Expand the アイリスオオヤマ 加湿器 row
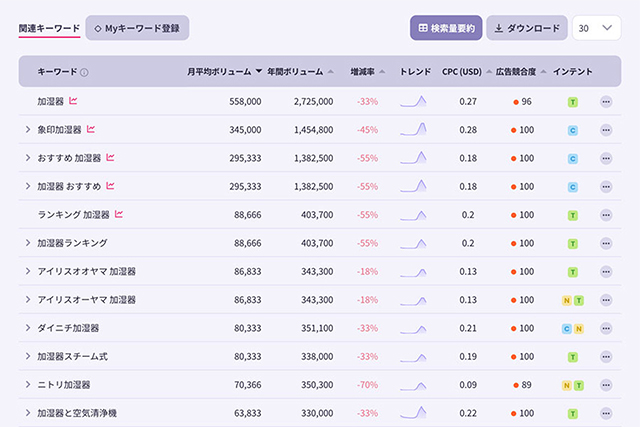Viewport: 640px width, 427px height. point(28,272)
